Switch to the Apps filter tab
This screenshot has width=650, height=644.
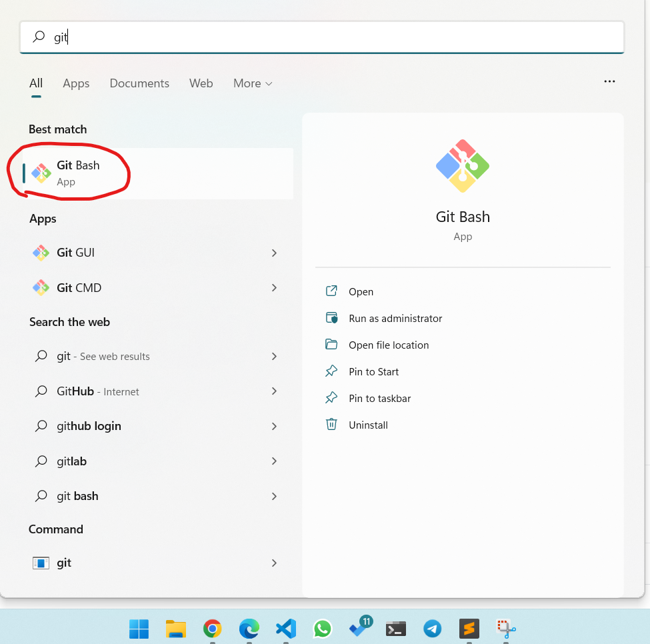click(x=76, y=83)
